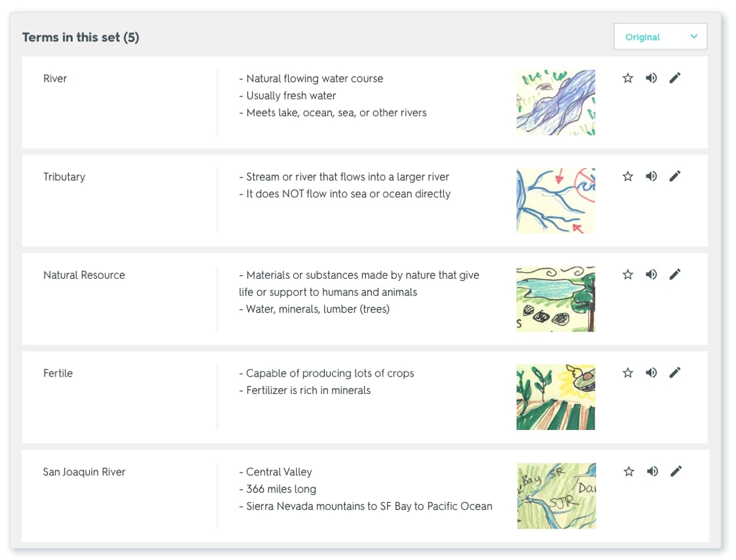Click the River drawing thumbnail

pos(555,102)
